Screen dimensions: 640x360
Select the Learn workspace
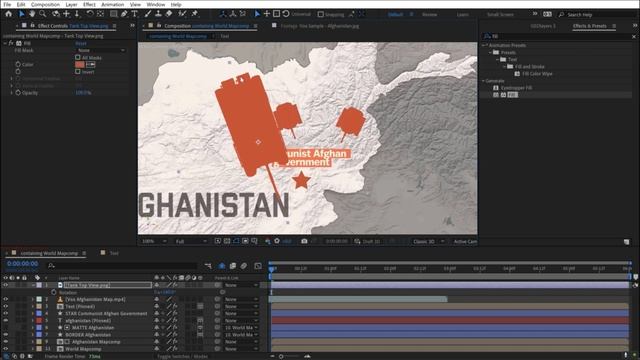pyautogui.click(x=462, y=14)
